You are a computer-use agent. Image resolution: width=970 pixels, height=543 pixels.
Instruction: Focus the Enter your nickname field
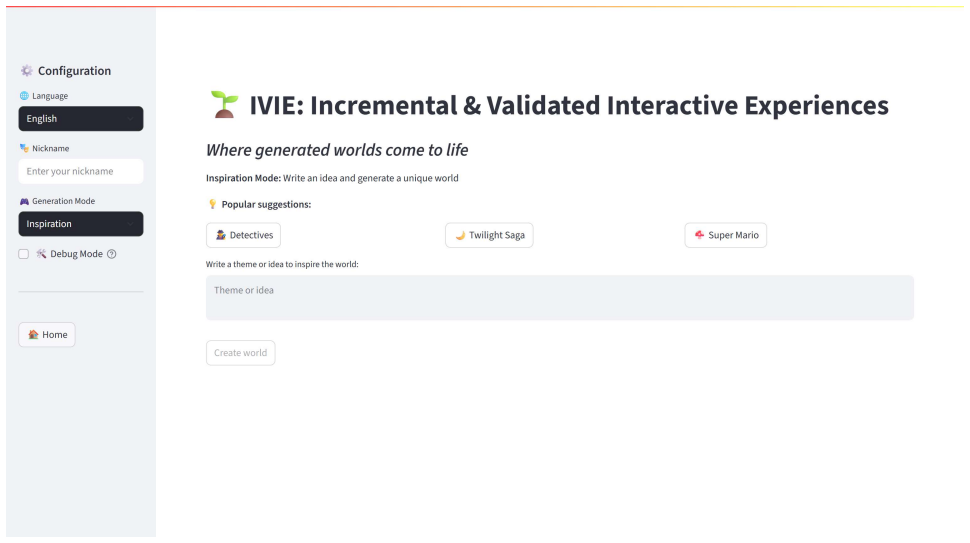click(x=81, y=171)
